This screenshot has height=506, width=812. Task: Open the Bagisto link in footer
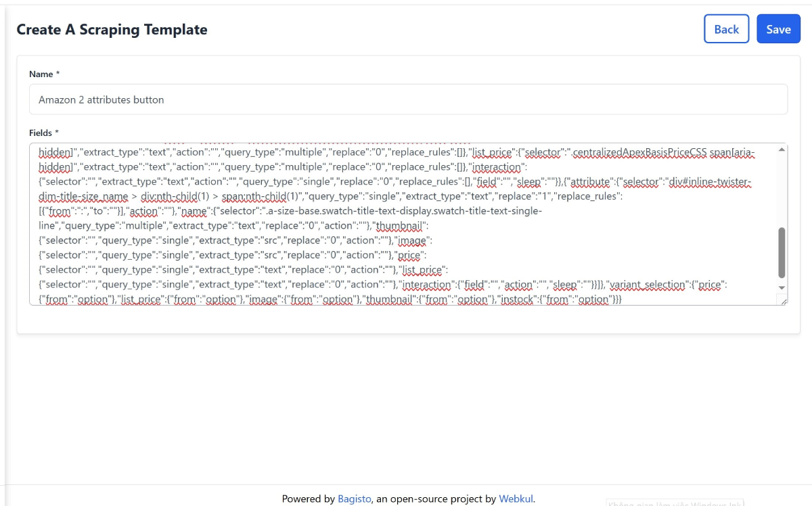tap(354, 499)
